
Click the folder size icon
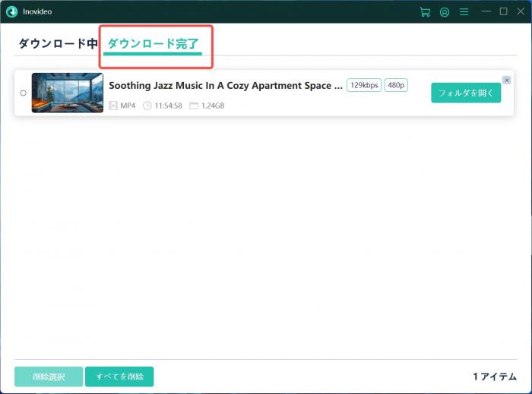click(x=193, y=106)
